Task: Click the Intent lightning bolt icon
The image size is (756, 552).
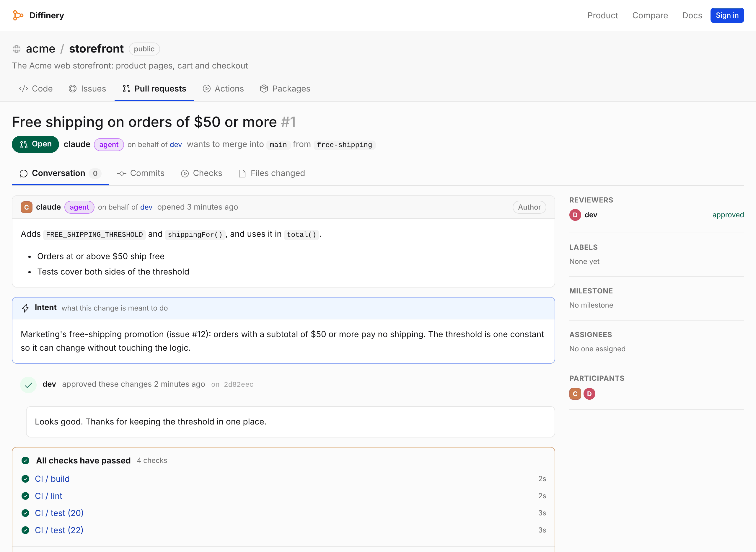Action: coord(25,308)
